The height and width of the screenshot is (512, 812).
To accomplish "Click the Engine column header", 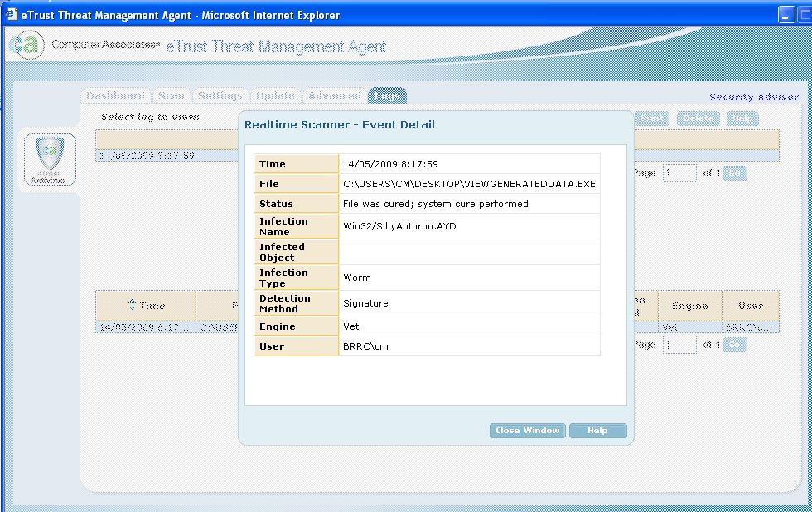I will coord(689,306).
